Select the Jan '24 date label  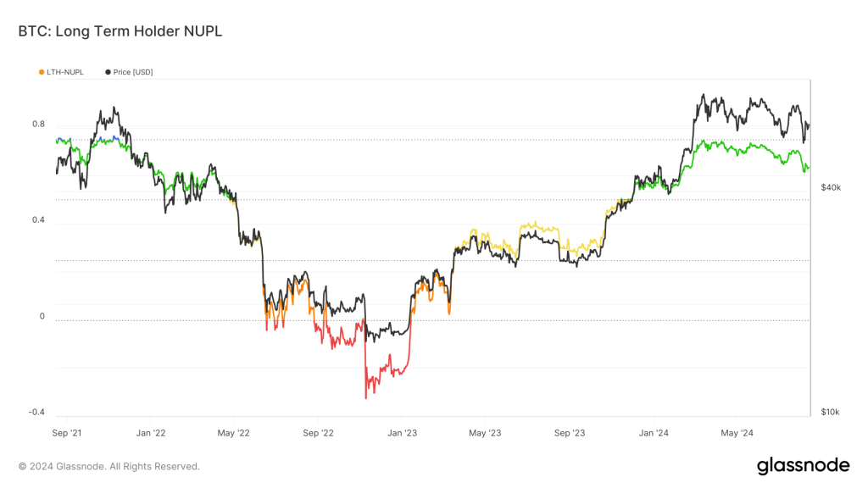coord(653,433)
